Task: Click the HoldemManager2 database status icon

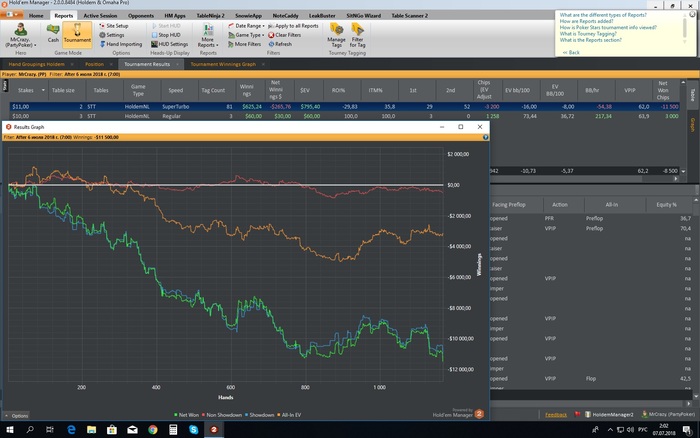Action: point(609,414)
